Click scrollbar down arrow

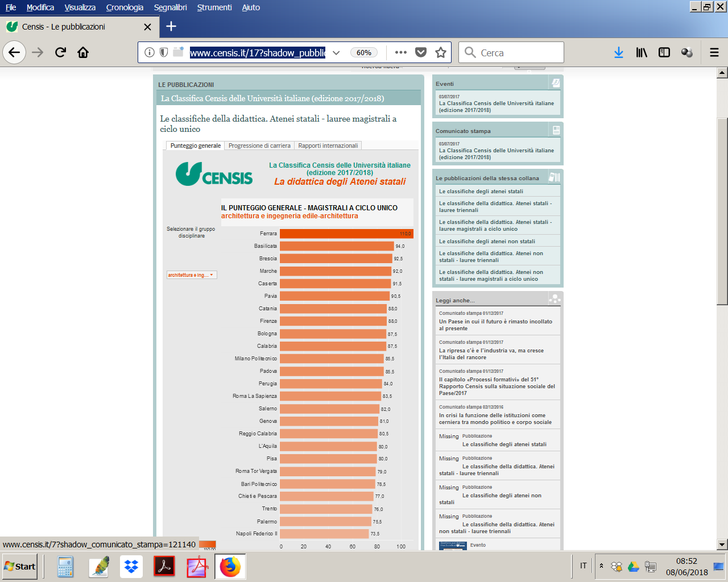point(722,544)
